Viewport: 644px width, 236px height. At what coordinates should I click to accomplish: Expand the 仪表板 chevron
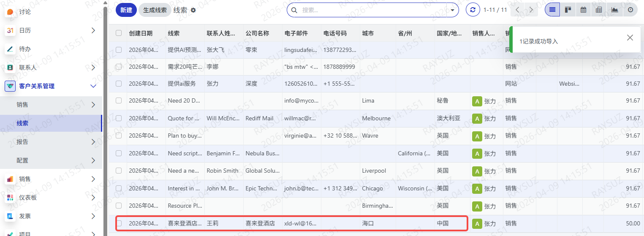point(93,198)
